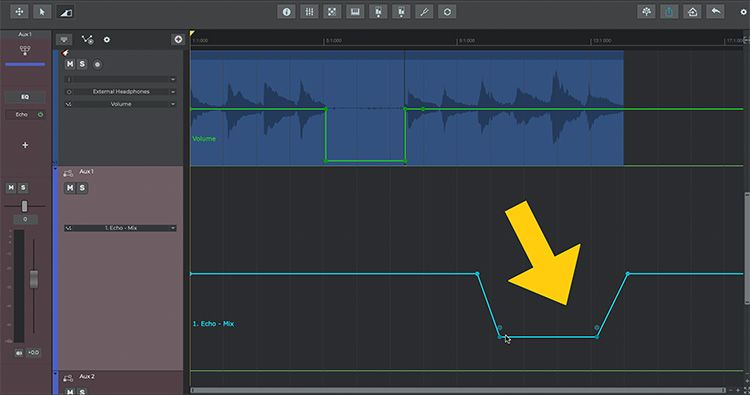The image size is (750, 395).
Task: Click the horizontal timeline scrollbar
Action: click(x=457, y=390)
